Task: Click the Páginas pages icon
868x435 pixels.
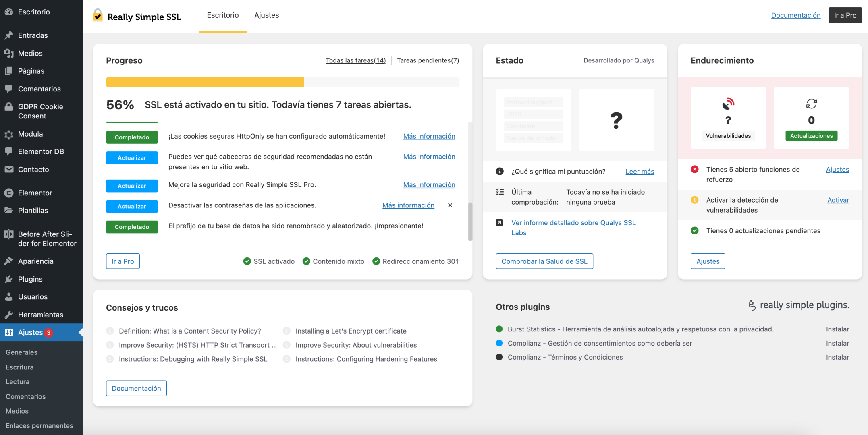Action: 9,71
